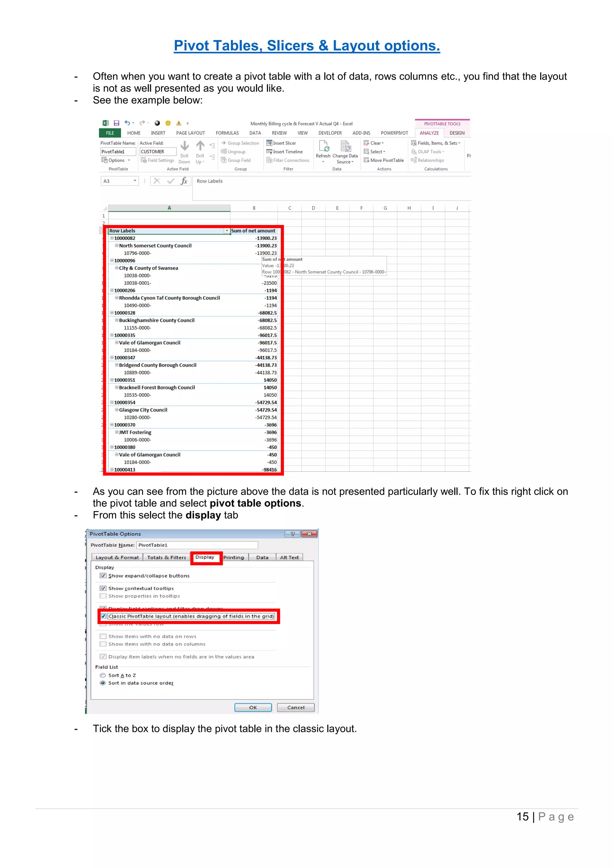
Task: Switch to the DESIGN ribbon tab
Action: coord(457,133)
